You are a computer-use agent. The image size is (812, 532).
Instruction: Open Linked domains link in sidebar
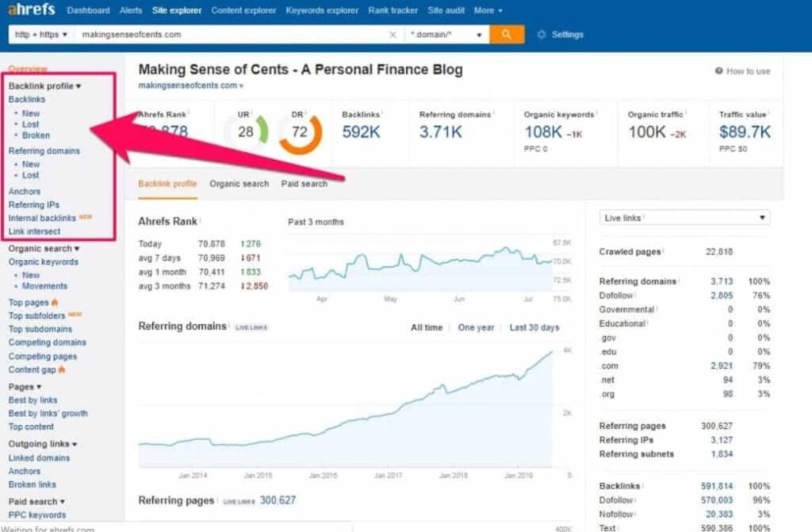coord(39,458)
